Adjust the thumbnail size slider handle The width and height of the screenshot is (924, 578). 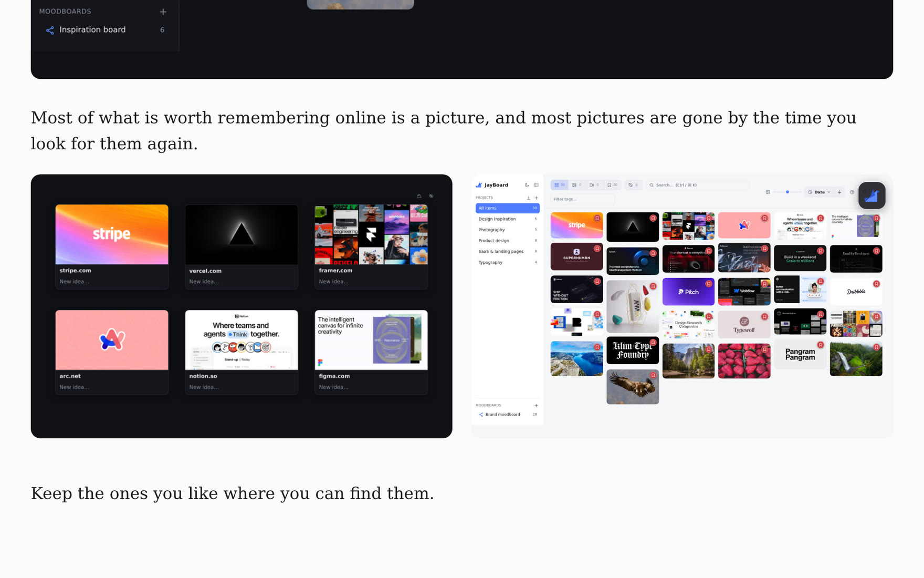787,192
